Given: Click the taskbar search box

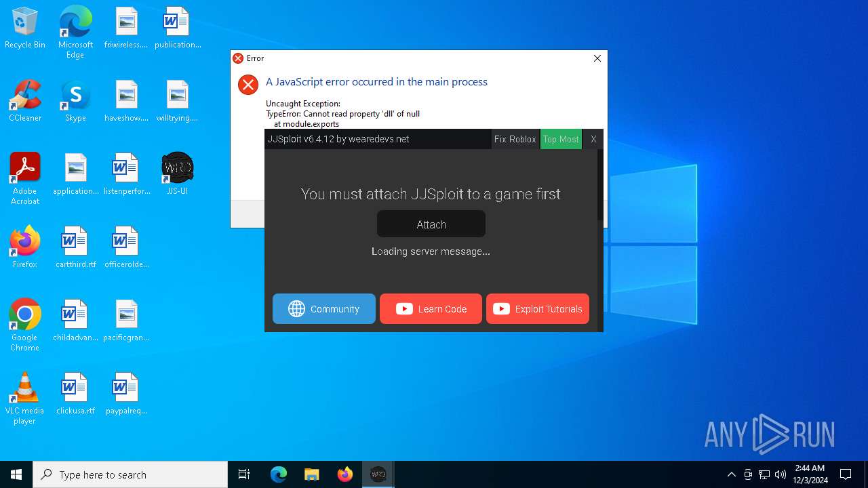Looking at the screenshot, I should point(130,474).
